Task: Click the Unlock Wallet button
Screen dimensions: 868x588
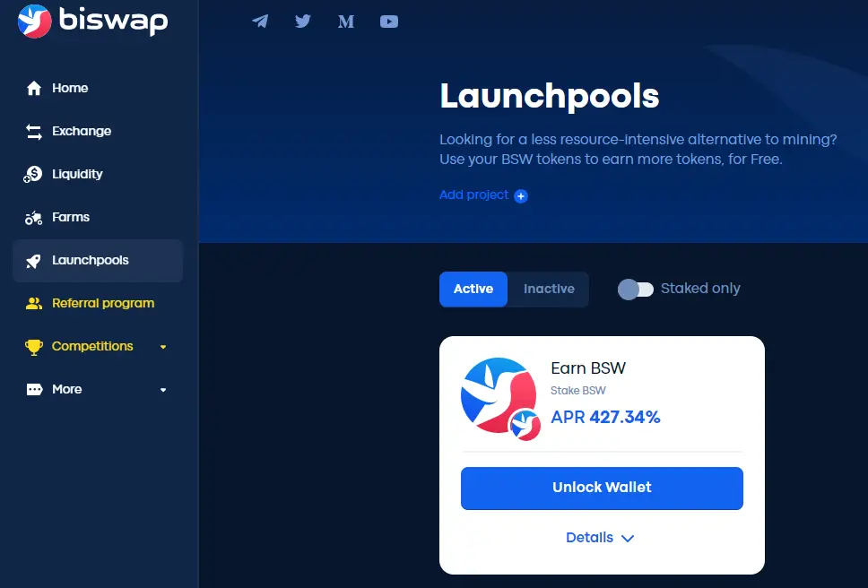Action: click(602, 488)
